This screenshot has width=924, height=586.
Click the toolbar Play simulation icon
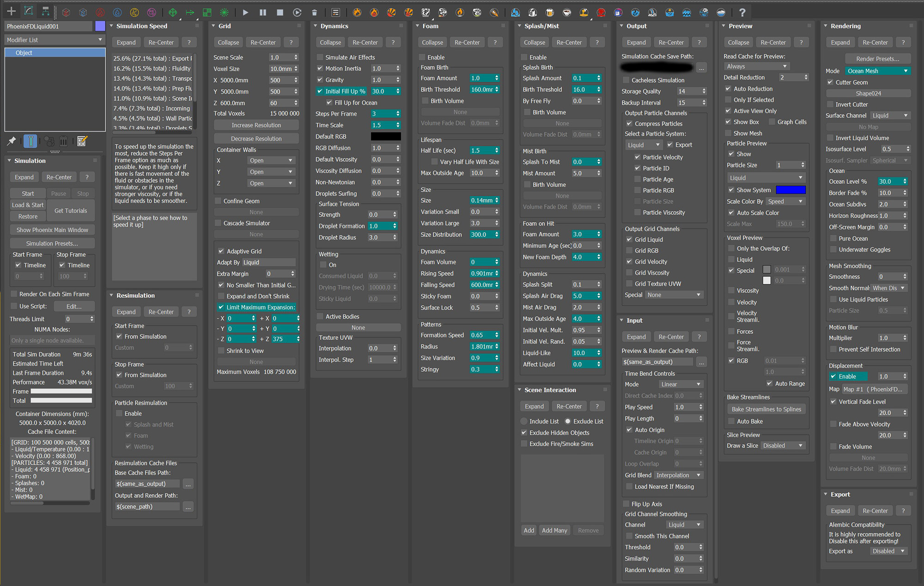pos(246,12)
